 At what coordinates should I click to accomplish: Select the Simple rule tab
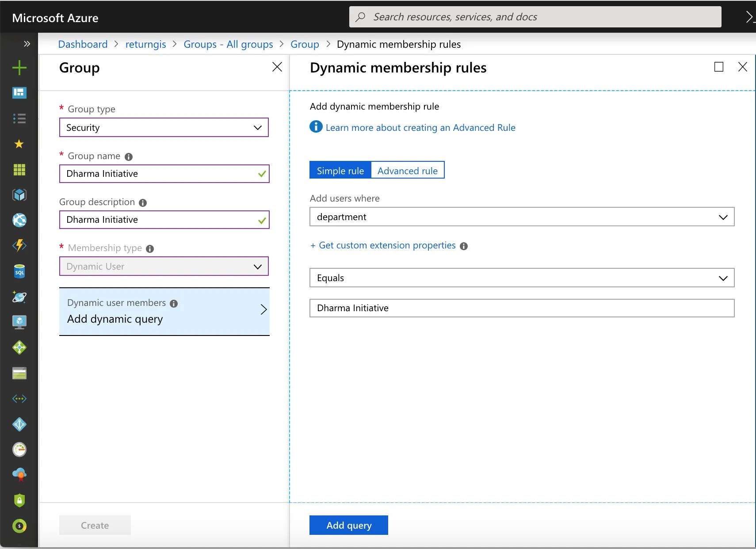point(340,170)
